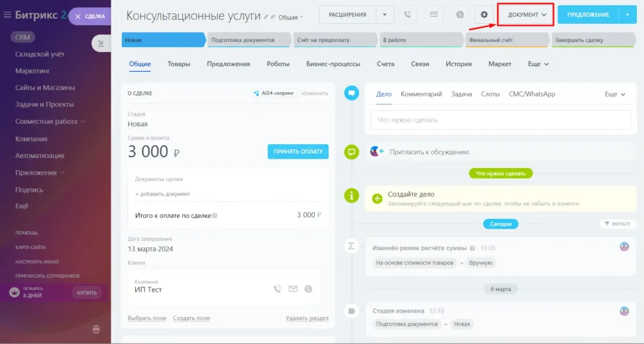Click the envelope email icon in the header
644x344 pixels.
[433, 15]
